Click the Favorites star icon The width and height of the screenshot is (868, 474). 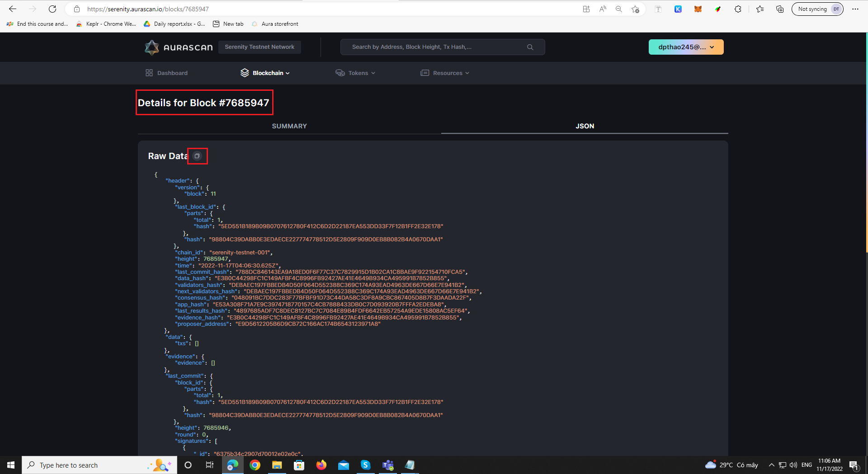[x=760, y=9]
